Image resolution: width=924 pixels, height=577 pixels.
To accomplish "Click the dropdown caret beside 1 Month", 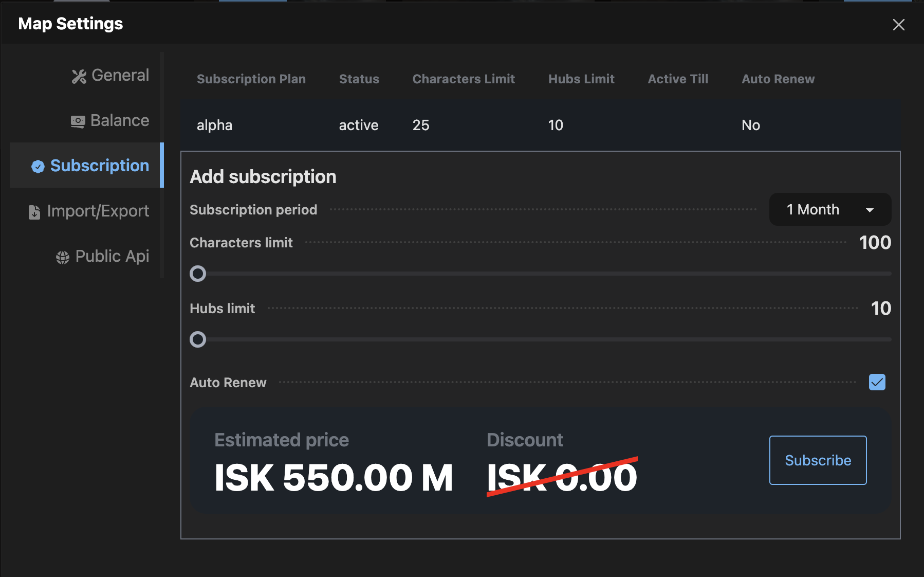I will click(870, 209).
